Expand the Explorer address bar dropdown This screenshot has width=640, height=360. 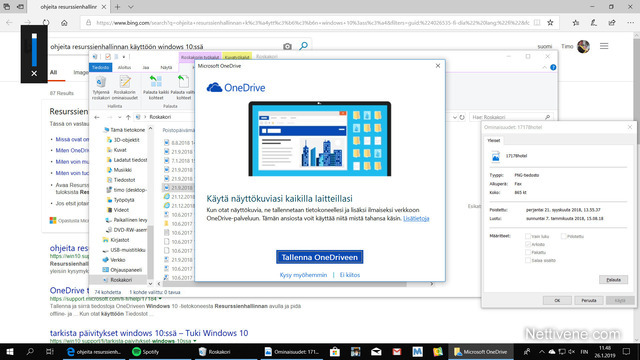(x=455, y=117)
